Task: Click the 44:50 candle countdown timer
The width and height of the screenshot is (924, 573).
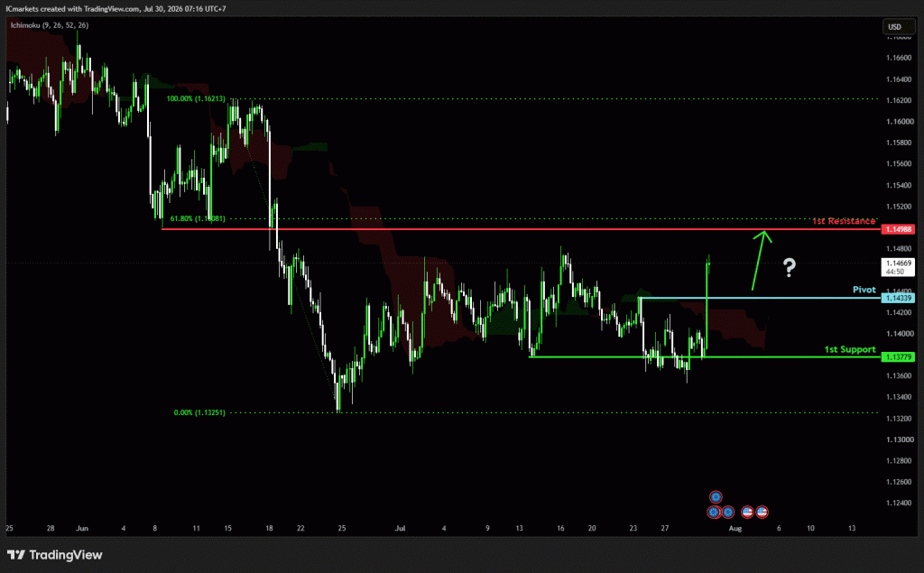Action: point(894,272)
